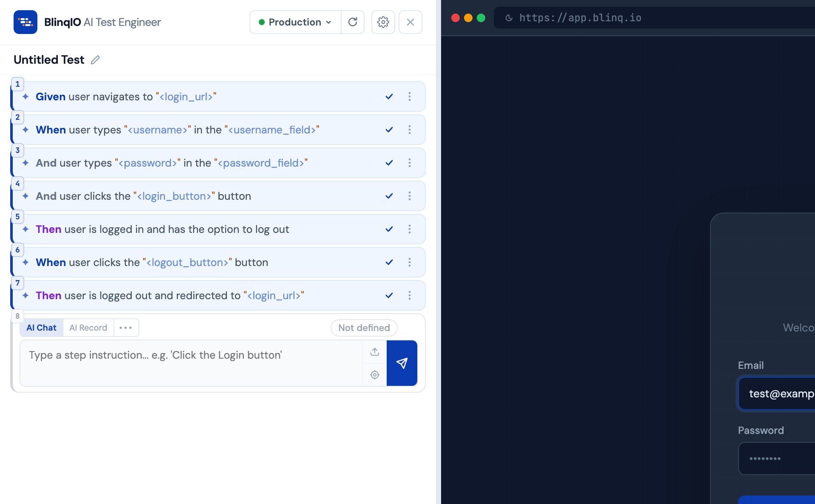This screenshot has width=815, height=504.
Task: Select the AI Chat tab
Action: (x=41, y=327)
